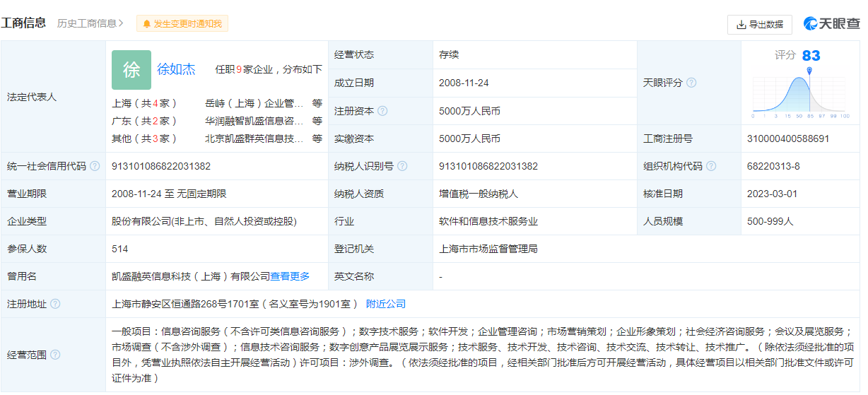Open 历史工商信息 link

[x=87, y=23]
